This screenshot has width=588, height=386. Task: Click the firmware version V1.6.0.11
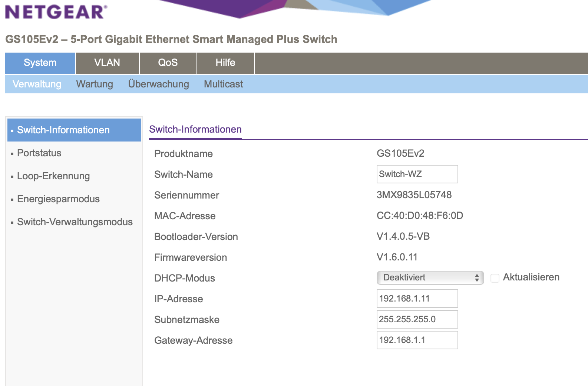coord(397,257)
